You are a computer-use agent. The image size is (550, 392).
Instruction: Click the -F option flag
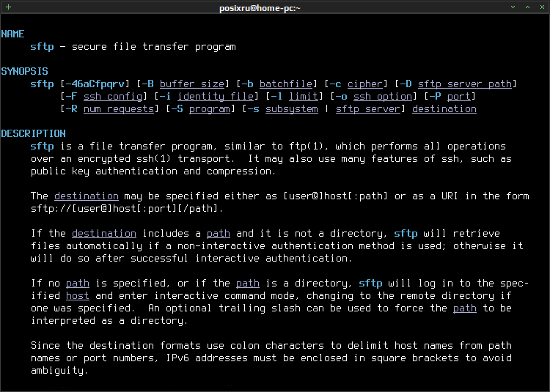coord(72,96)
